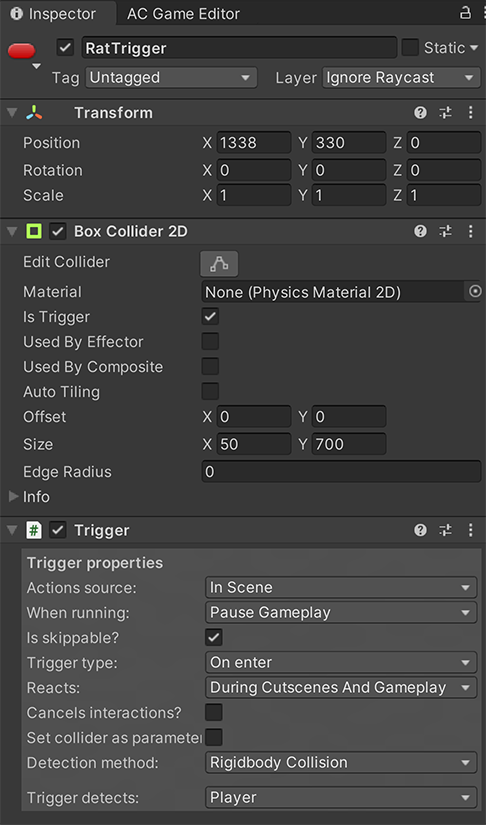
Task: Open Trigger component three-dot menu
Action: click(471, 530)
